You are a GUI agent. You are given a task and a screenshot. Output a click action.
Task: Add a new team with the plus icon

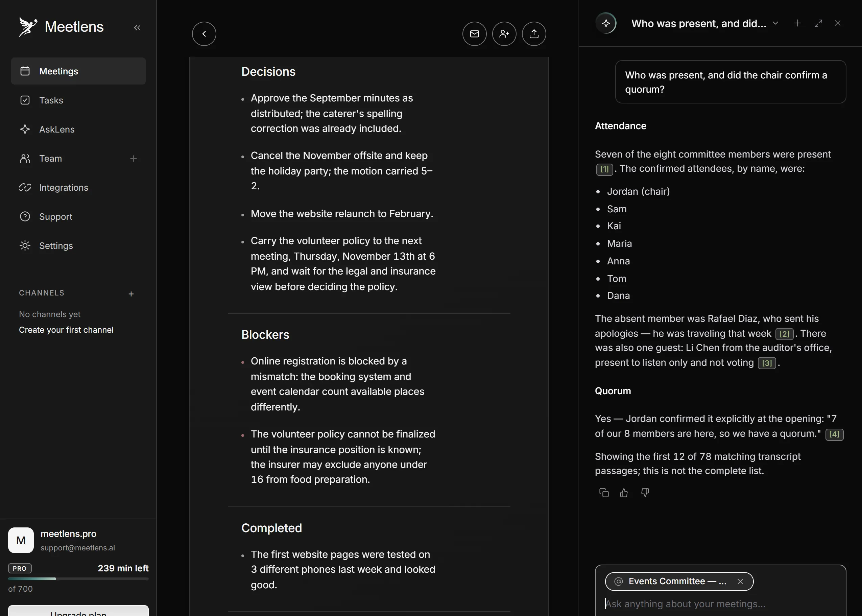[134, 159]
